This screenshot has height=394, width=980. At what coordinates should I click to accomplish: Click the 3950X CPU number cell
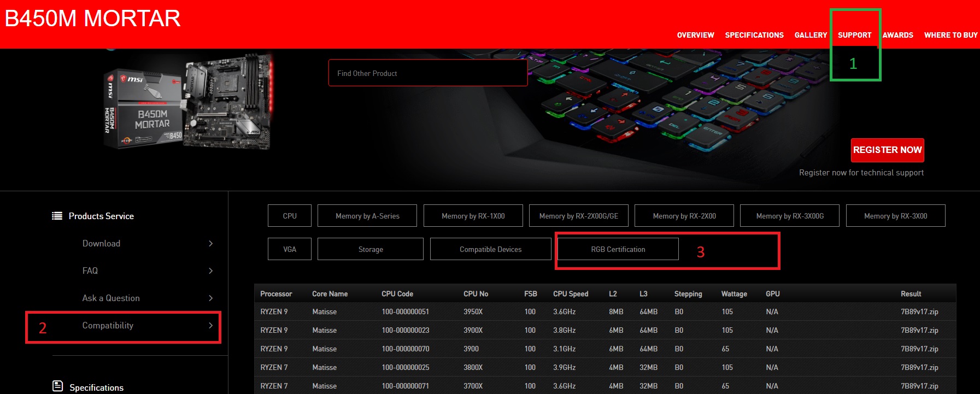coord(473,312)
